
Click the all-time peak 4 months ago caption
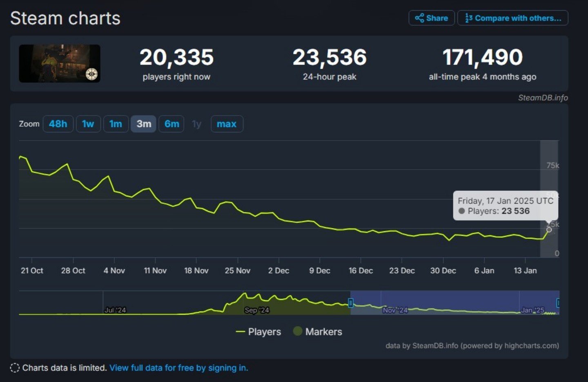click(x=482, y=77)
